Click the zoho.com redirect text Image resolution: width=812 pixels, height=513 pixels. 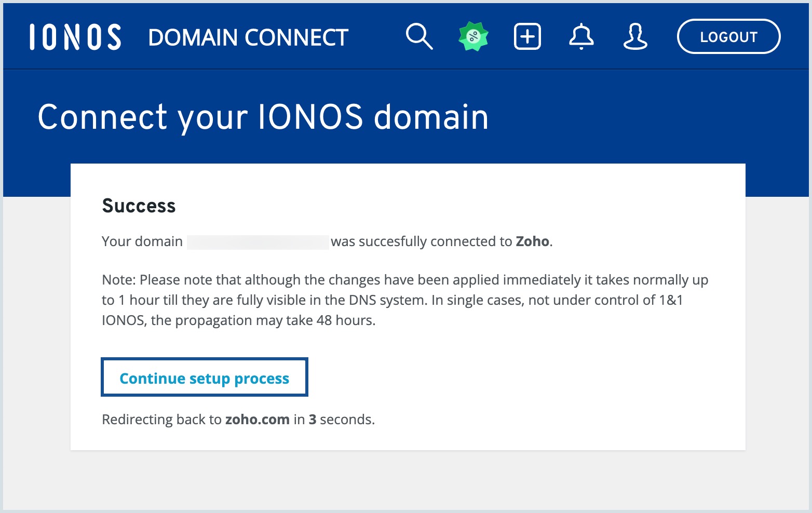coord(258,419)
